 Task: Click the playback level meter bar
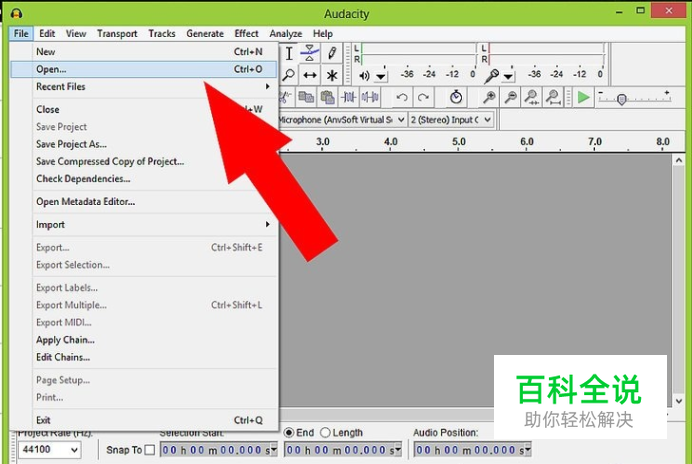coord(417,53)
